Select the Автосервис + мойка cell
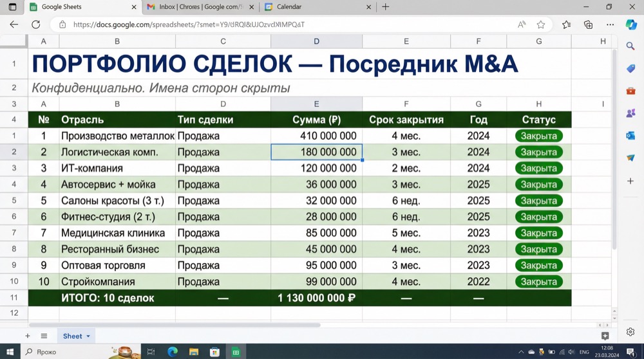Screen dimensions: 644x359 coord(117,184)
